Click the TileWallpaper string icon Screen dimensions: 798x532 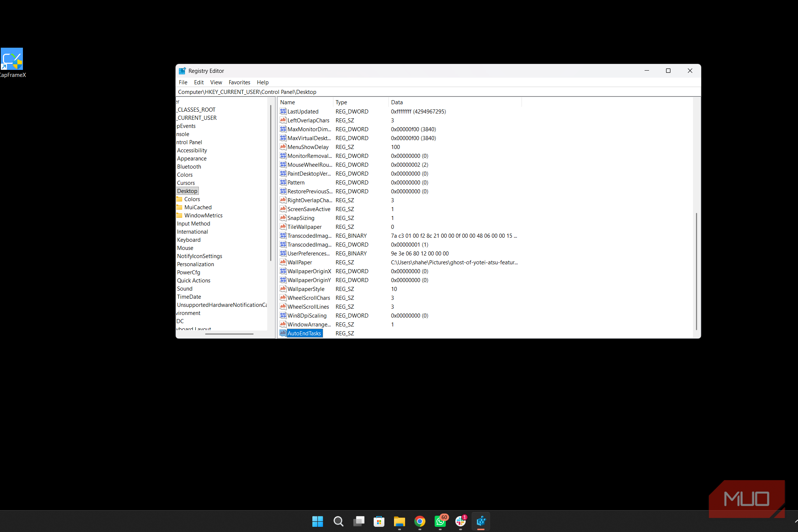[283, 227]
